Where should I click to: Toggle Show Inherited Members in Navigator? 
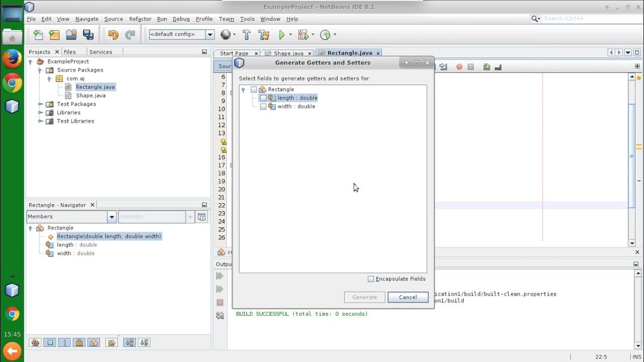(x=35, y=342)
